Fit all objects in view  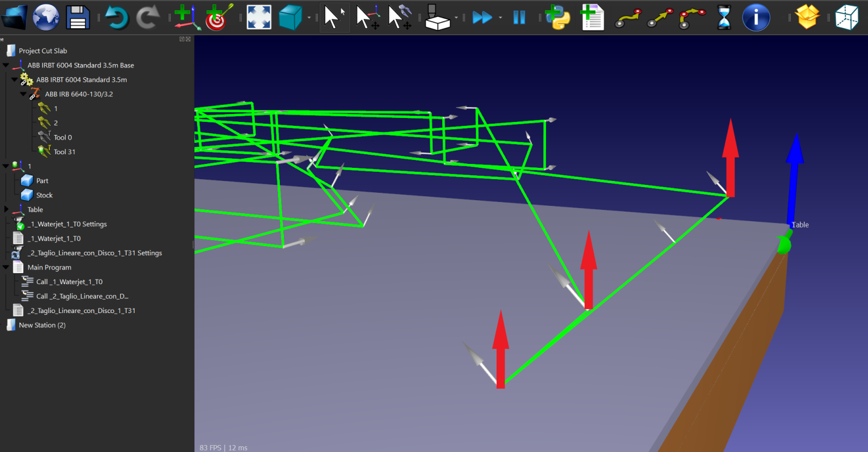[x=259, y=17]
